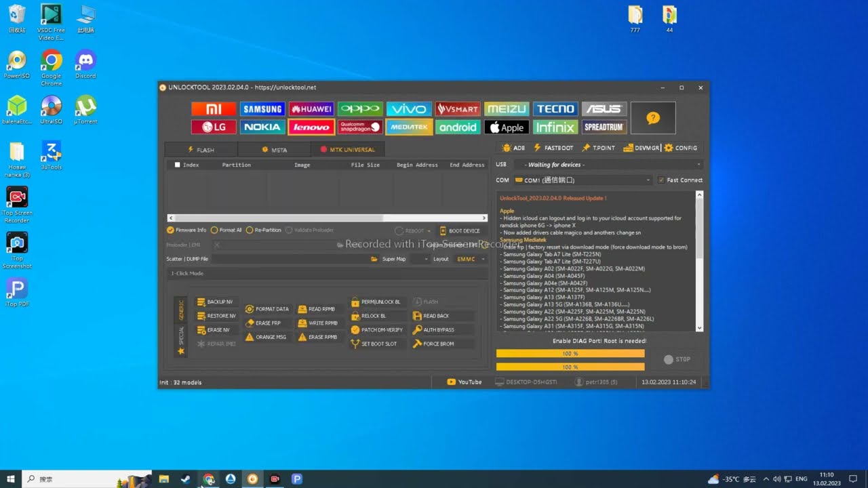The image size is (868, 488).
Task: Open the Vsmart brand tile
Action: [458, 109]
